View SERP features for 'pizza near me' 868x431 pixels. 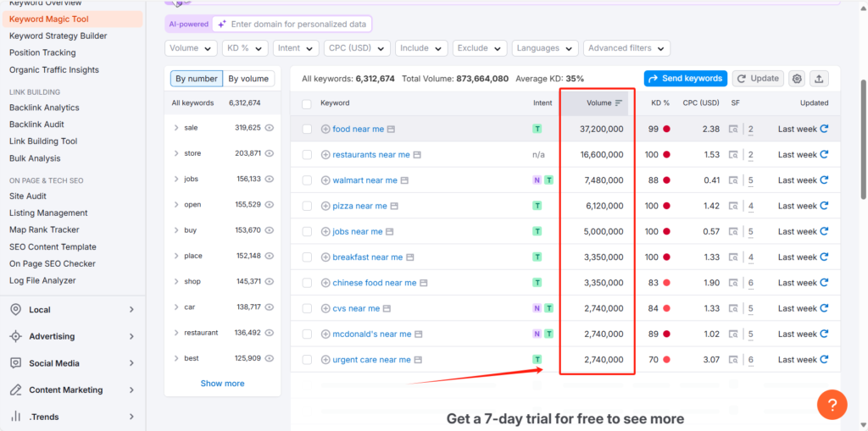733,206
